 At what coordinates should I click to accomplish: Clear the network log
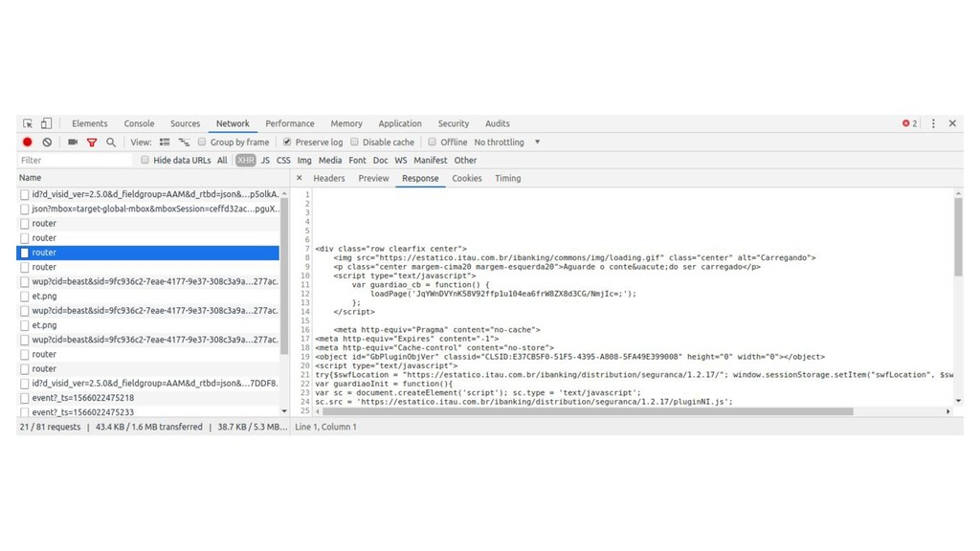tap(47, 143)
